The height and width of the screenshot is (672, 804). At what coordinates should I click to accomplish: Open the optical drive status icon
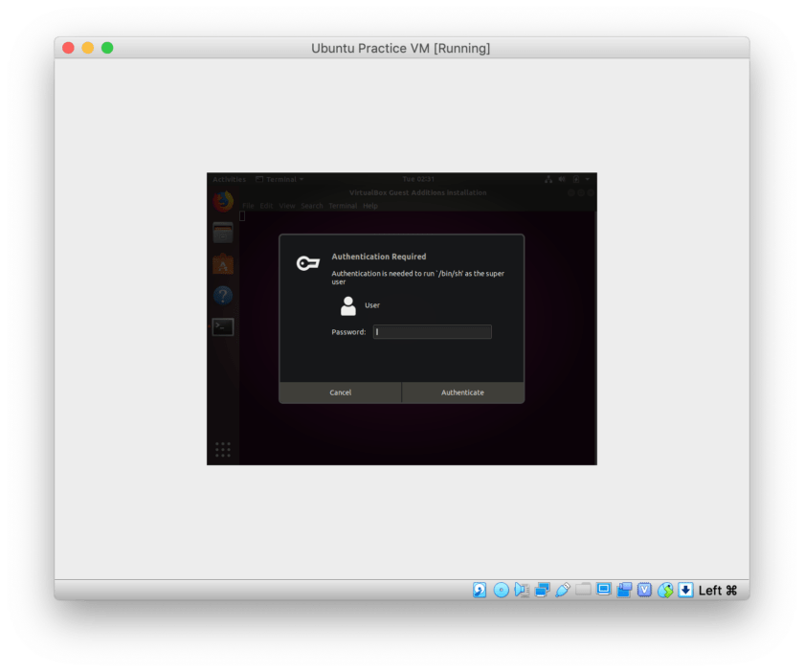tap(501, 590)
